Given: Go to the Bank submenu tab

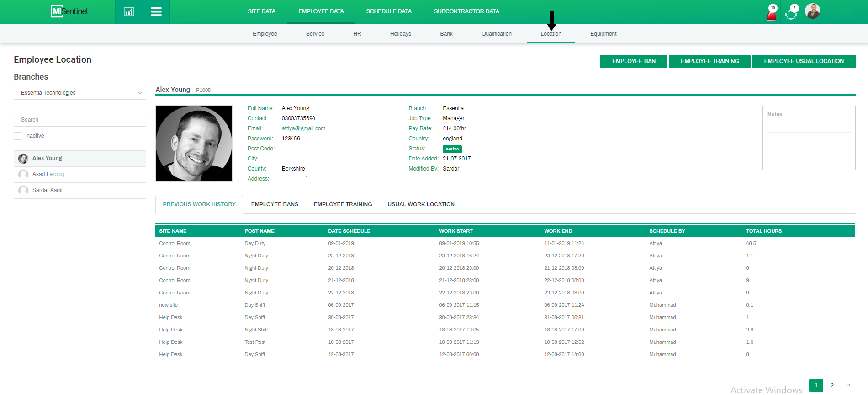Looking at the screenshot, I should pos(446,34).
